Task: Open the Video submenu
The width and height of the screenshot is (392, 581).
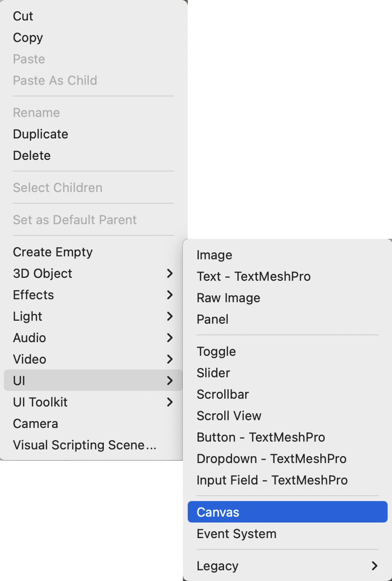Action: click(30, 359)
